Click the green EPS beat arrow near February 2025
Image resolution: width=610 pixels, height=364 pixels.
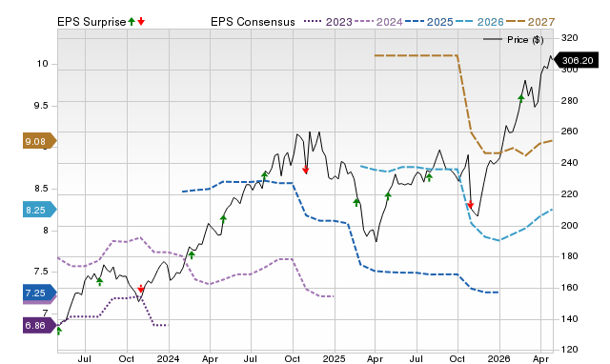click(x=356, y=202)
